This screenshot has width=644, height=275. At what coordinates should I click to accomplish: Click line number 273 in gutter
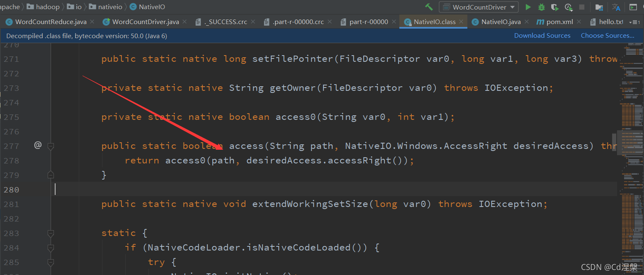[x=11, y=88]
